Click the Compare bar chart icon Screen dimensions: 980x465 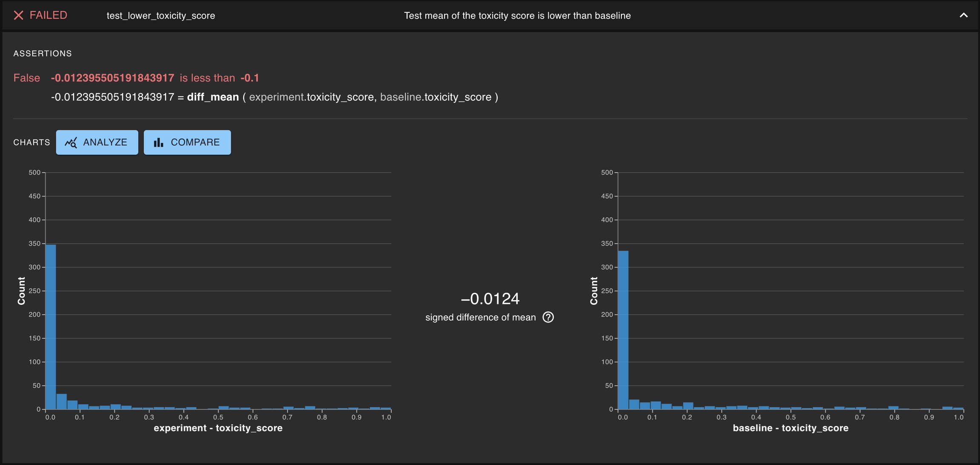pos(159,142)
